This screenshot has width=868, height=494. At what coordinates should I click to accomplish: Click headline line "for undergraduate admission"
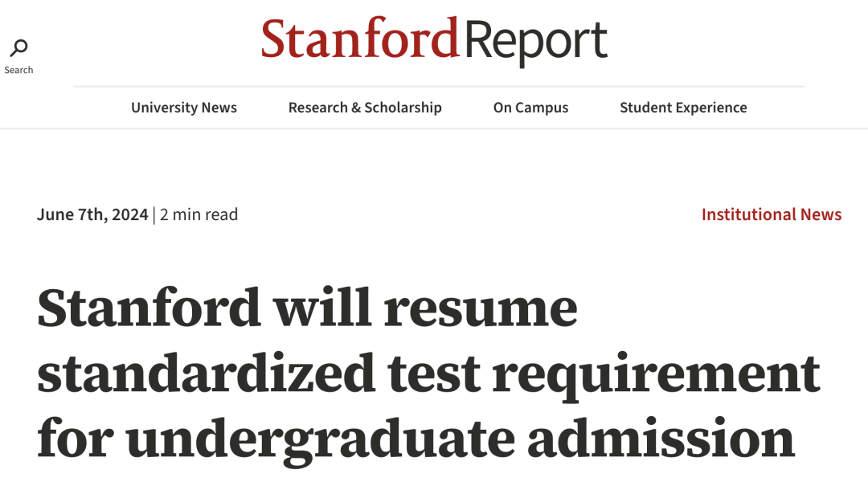pos(416,439)
